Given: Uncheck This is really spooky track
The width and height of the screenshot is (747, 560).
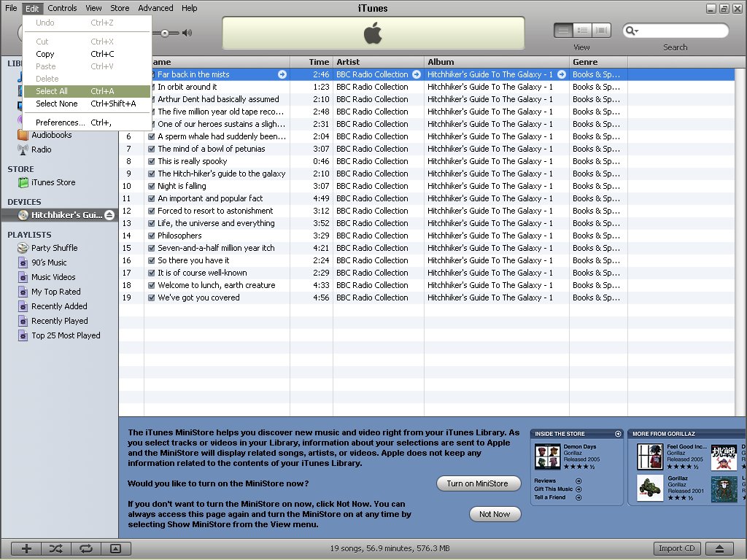Looking at the screenshot, I should click(x=152, y=161).
